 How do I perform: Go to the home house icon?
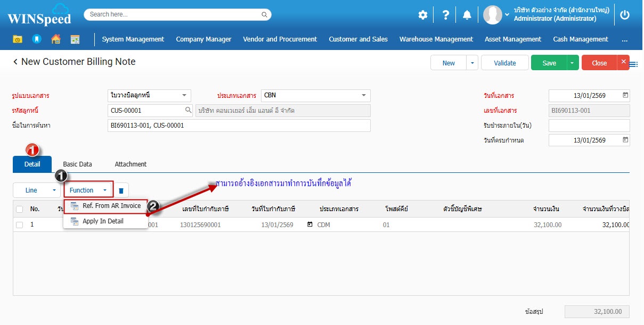click(56, 39)
